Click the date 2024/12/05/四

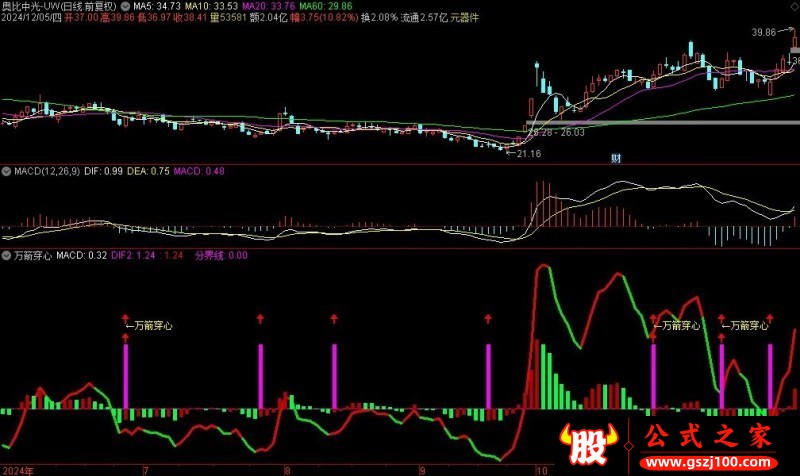tap(31, 18)
